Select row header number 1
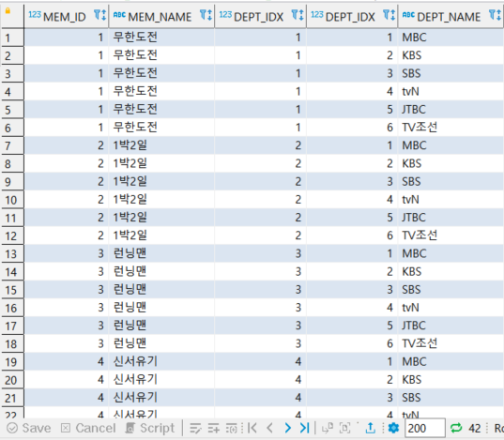The width and height of the screenshot is (504, 440). click(x=12, y=38)
